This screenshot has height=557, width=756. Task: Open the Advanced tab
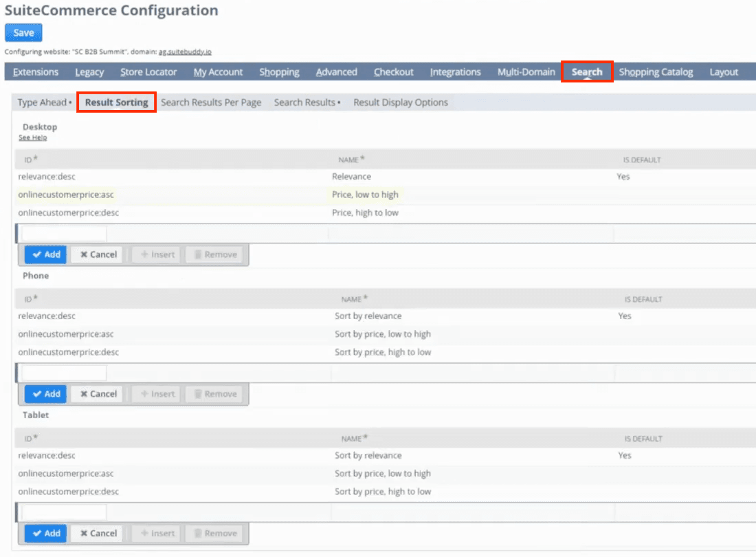[337, 72]
